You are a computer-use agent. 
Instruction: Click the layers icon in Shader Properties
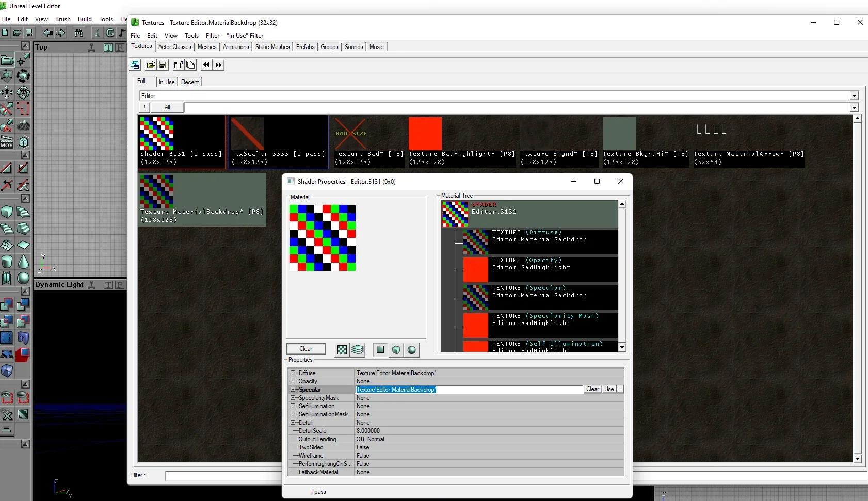[x=358, y=350]
